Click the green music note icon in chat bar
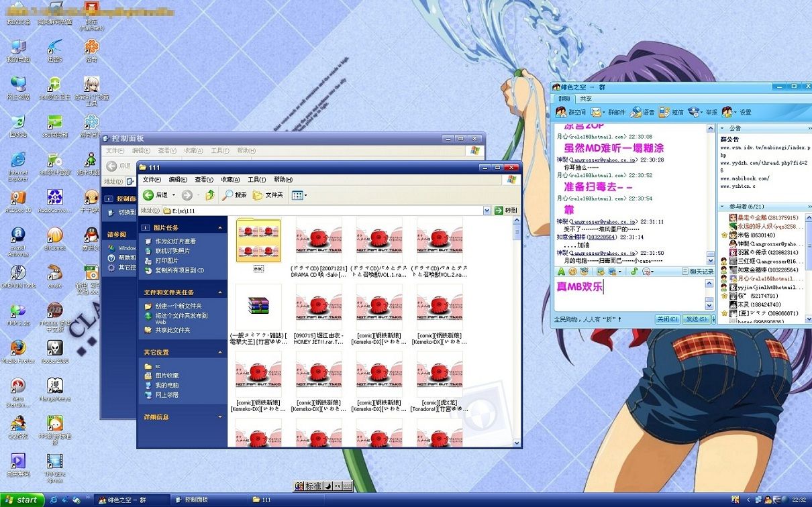The height and width of the screenshot is (507, 812). click(x=634, y=272)
